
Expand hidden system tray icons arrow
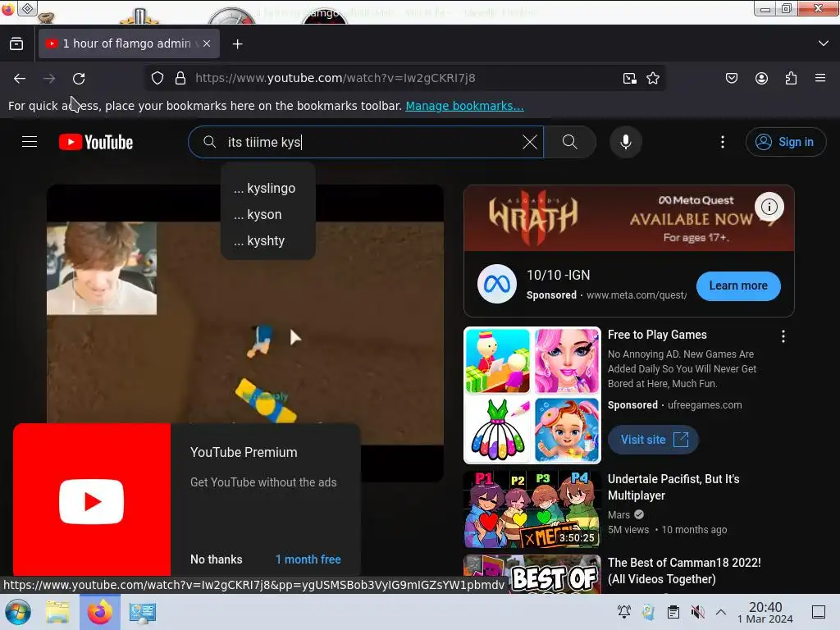click(721, 612)
